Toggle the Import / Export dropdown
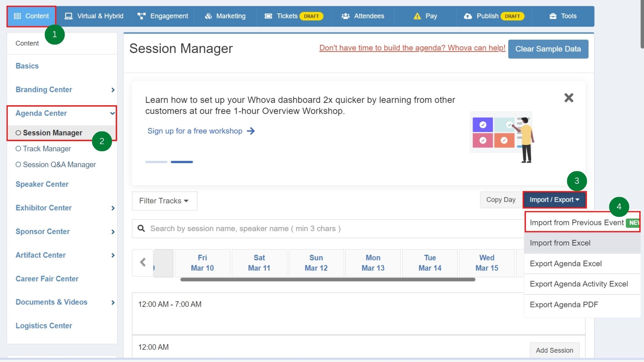This screenshot has height=362, width=644. click(554, 200)
